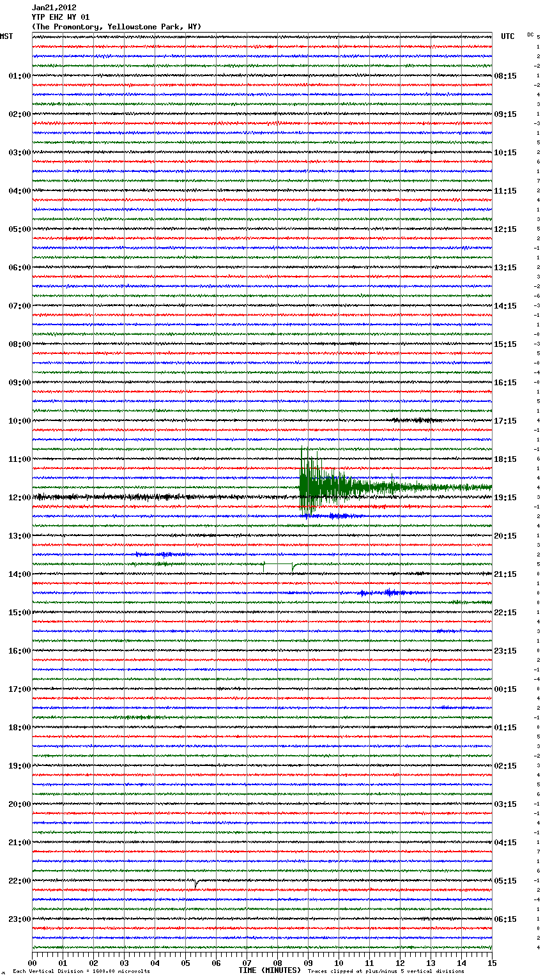Click the 16:00 MST time label

(x=20, y=651)
